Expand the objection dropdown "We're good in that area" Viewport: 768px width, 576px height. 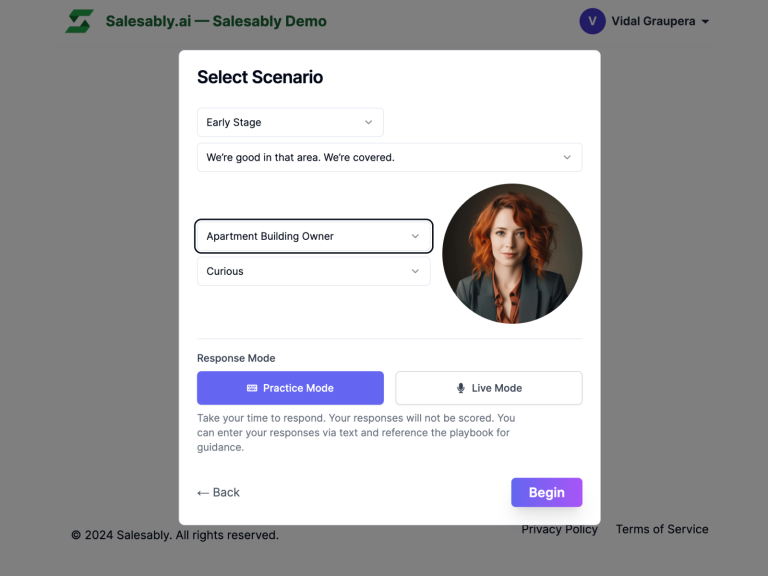click(389, 157)
